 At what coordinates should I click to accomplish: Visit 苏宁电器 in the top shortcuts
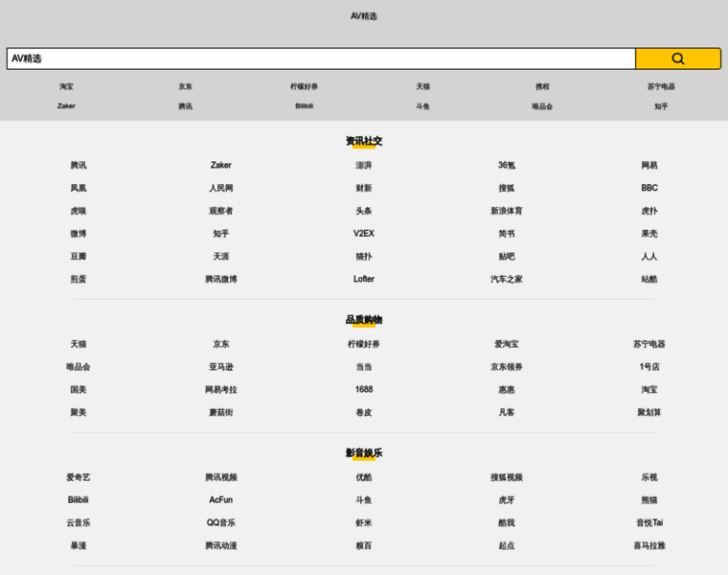(661, 86)
